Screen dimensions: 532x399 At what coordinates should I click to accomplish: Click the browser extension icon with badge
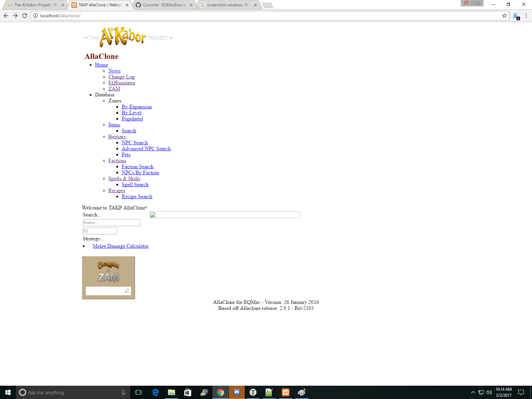(516, 16)
